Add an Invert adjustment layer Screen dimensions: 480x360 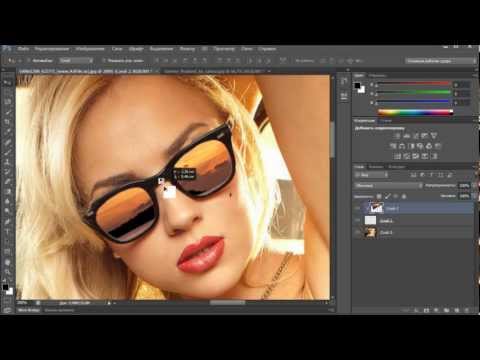398,156
